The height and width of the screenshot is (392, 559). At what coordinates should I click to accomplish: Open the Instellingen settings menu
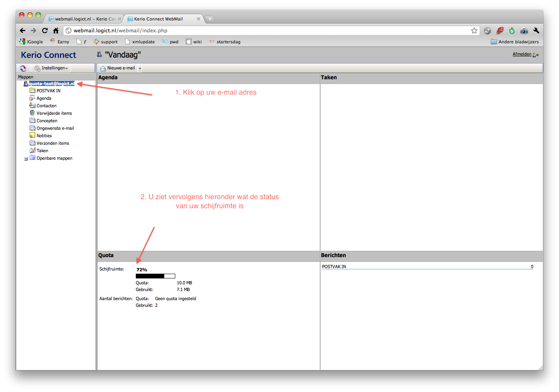(51, 68)
